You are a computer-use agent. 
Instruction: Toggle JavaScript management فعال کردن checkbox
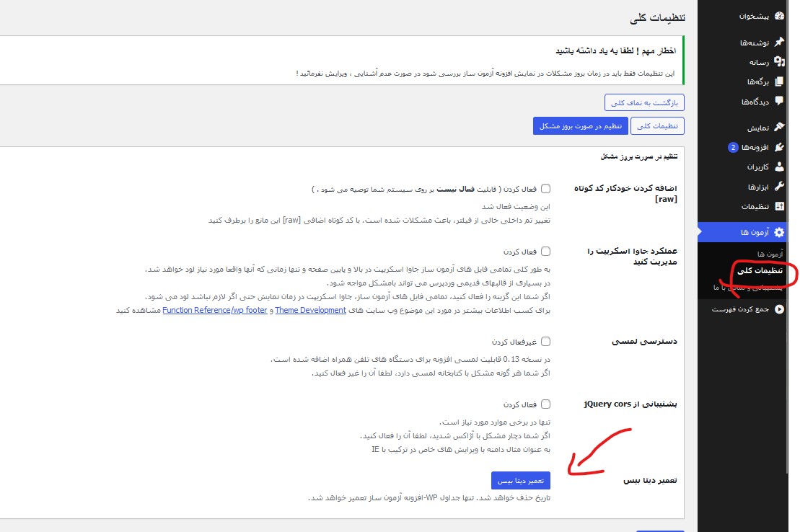[x=545, y=252]
